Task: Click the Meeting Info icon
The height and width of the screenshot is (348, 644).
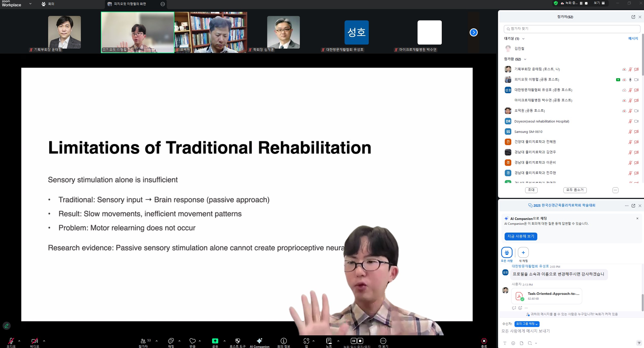Action: (x=283, y=341)
